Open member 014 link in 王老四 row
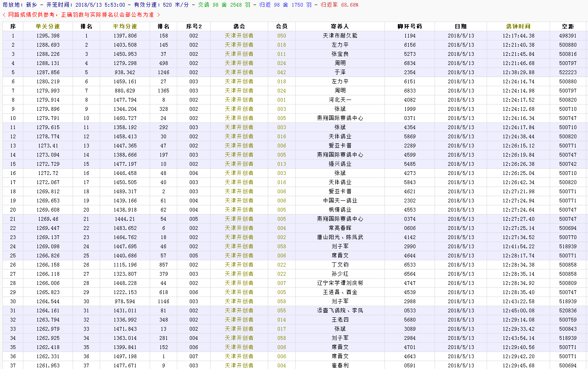The height and width of the screenshot is (369, 588). [x=281, y=320]
